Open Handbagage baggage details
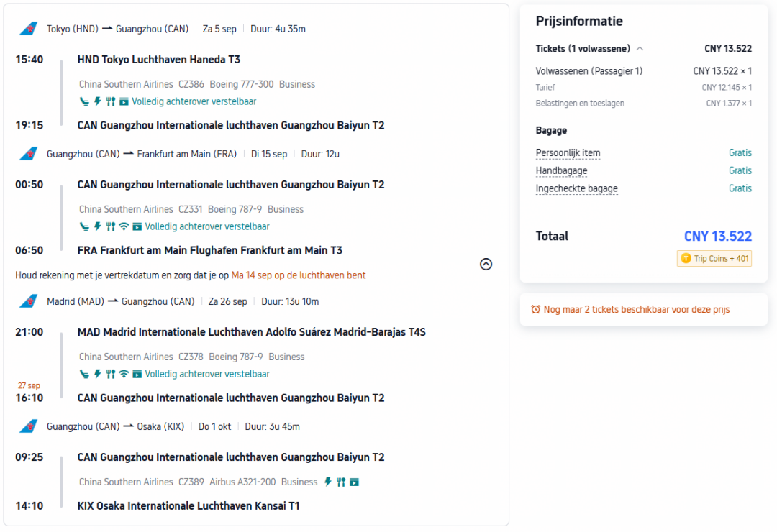Image resolution: width=777 pixels, height=532 pixels. pos(561,171)
